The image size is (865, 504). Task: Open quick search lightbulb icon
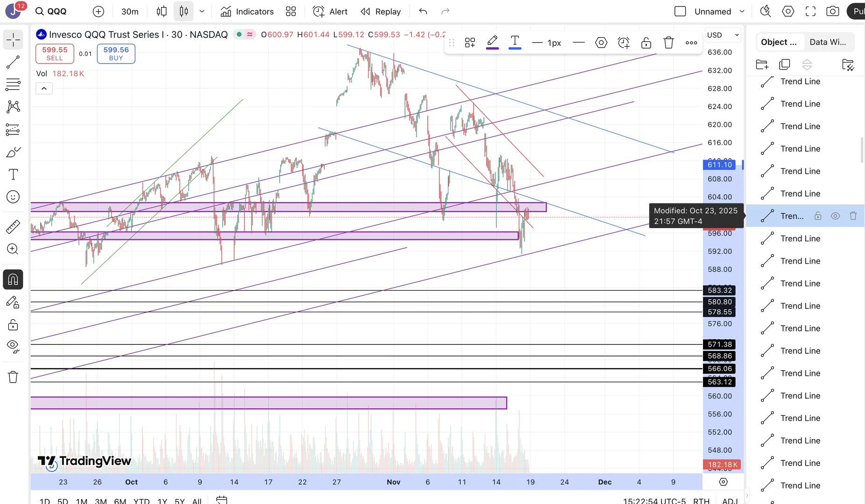[765, 12]
